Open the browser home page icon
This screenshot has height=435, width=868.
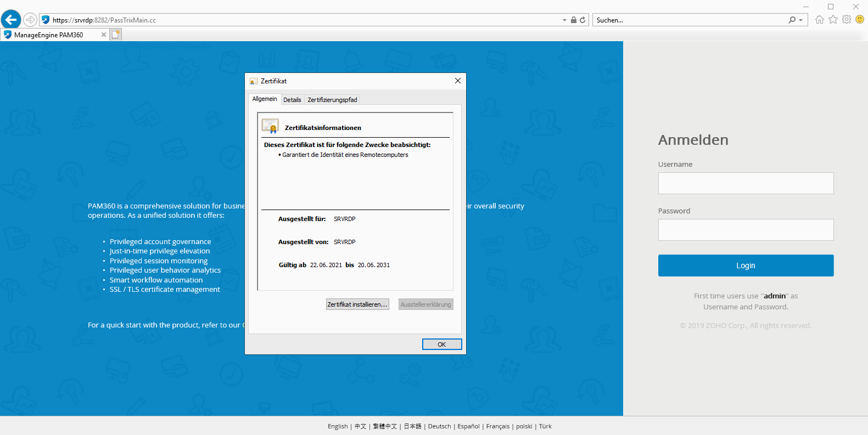point(820,20)
